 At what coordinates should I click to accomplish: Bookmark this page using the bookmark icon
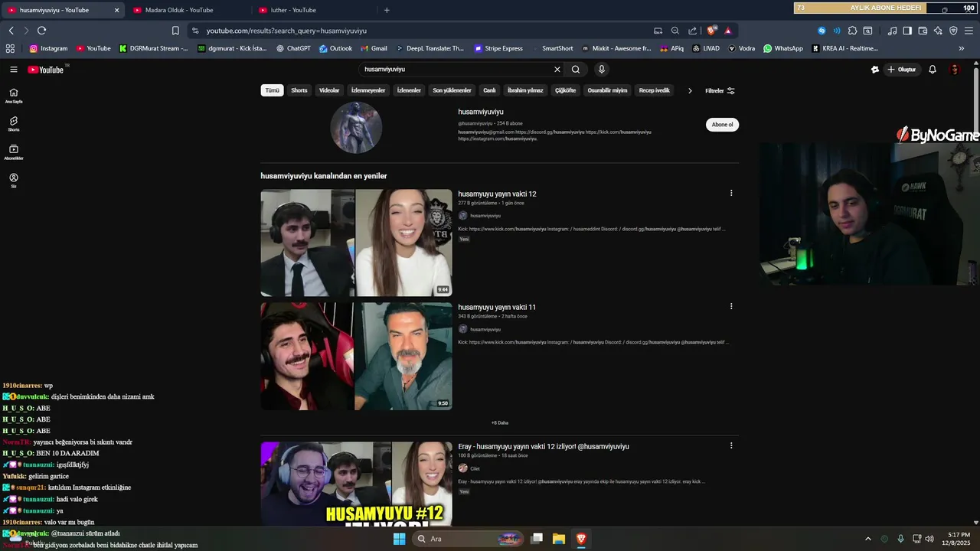(x=175, y=31)
